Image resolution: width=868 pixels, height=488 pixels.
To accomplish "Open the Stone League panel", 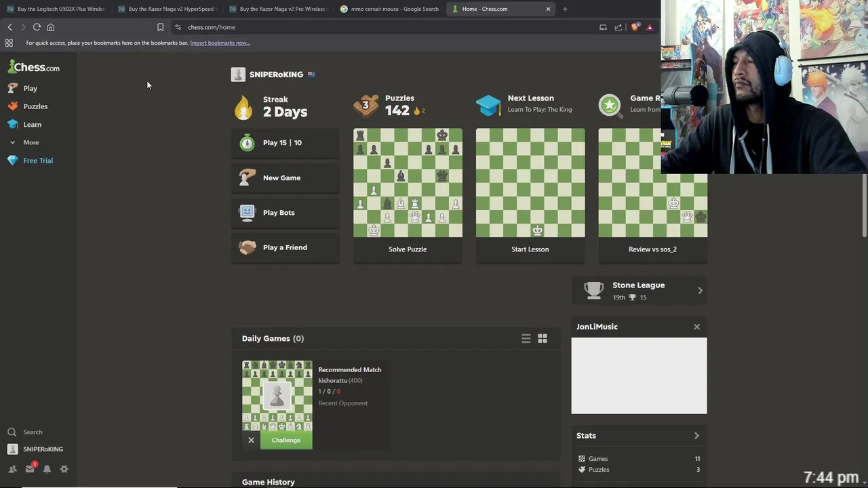I will pos(639,291).
